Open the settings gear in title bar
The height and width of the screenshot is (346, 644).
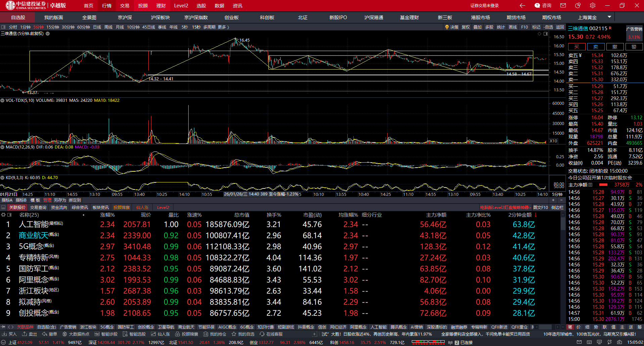[x=593, y=5]
